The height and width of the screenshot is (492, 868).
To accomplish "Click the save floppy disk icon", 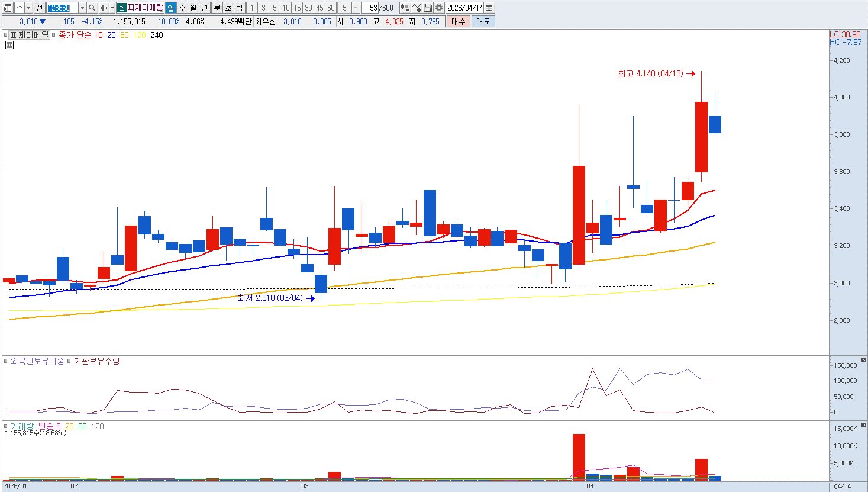I will 428,8.
